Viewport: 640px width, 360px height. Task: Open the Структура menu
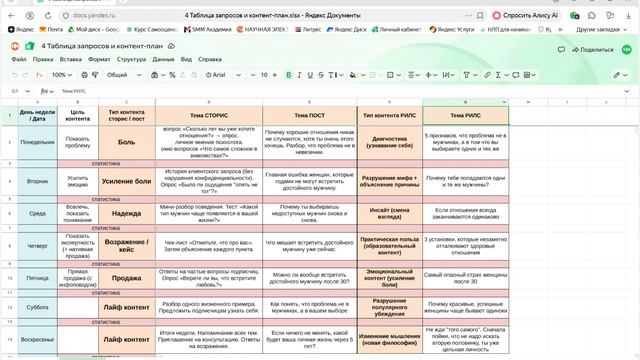131,60
